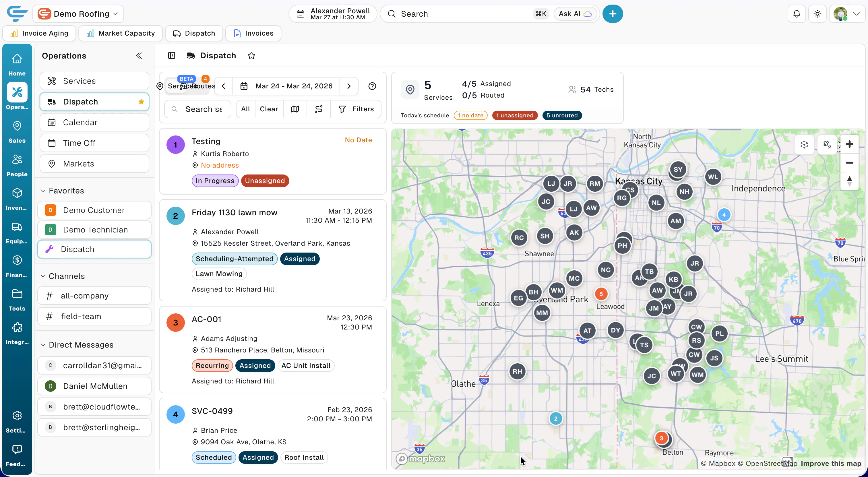
Task: Open Inventory cube icon in navigation rail
Action: point(17,199)
